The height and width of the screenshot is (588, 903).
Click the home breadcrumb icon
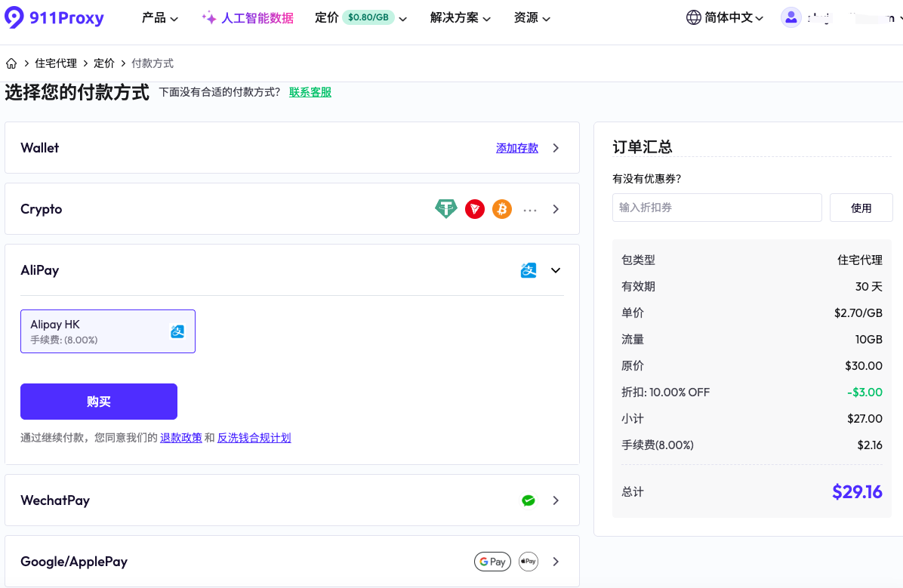[x=11, y=63]
